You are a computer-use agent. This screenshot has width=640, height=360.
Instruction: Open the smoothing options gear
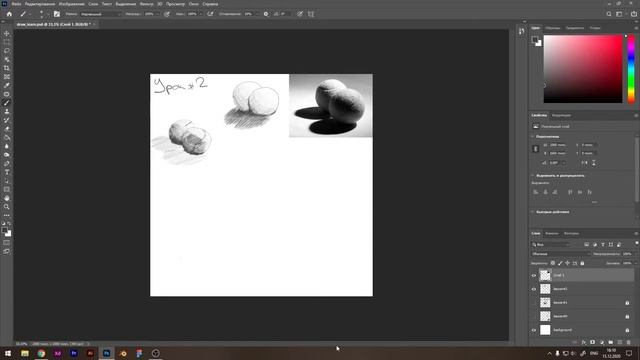pyautogui.click(x=266, y=14)
